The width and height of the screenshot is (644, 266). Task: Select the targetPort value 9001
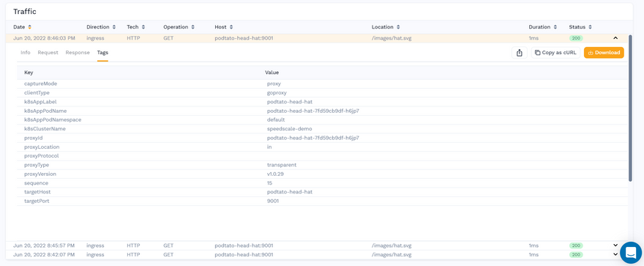(273, 201)
